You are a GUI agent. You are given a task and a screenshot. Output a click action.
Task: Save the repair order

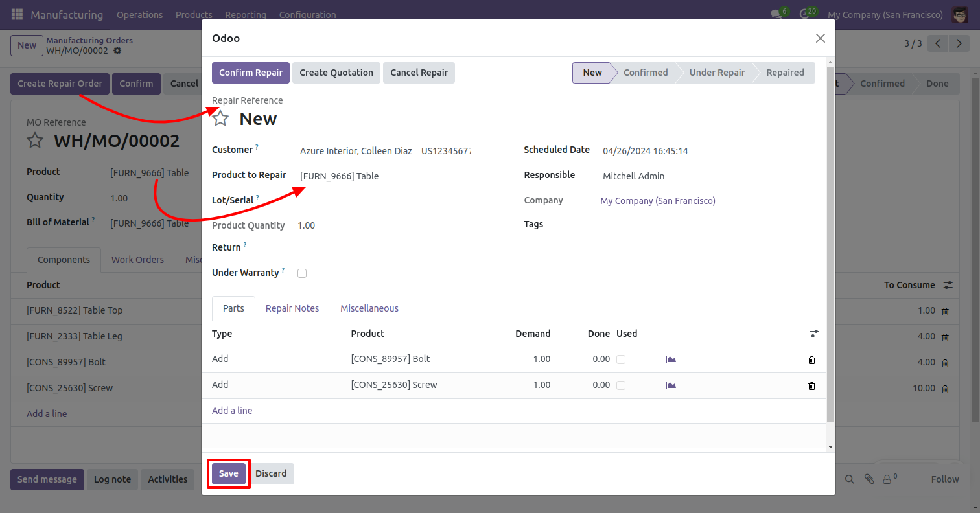pyautogui.click(x=228, y=473)
